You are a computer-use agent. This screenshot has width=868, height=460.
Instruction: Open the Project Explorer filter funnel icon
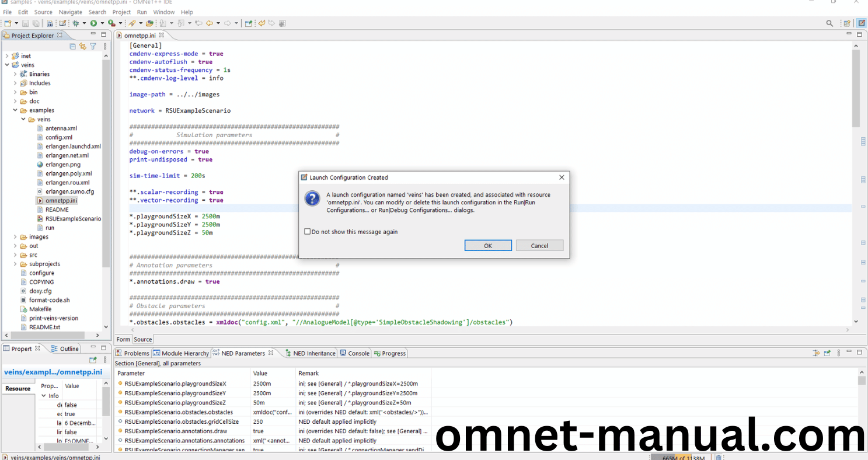point(93,46)
